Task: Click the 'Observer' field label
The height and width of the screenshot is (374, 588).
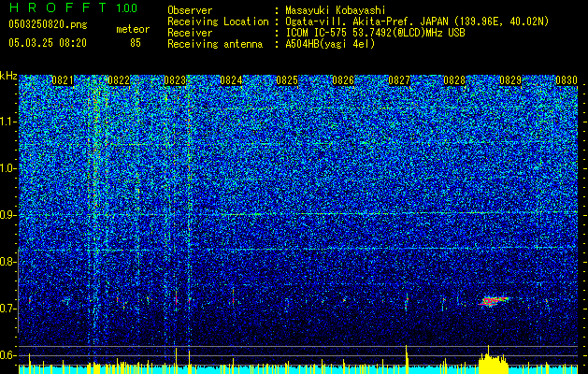Action: coord(190,10)
